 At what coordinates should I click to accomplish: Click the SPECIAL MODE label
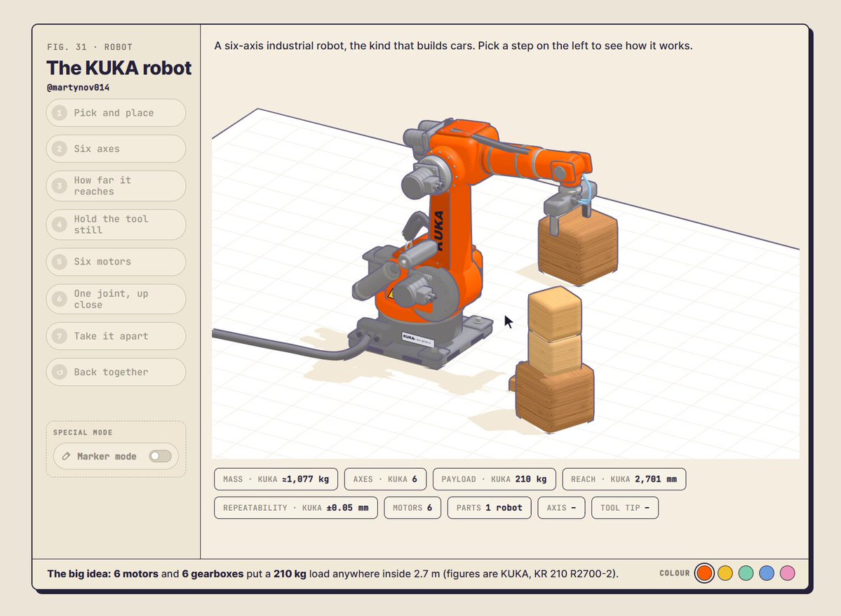[x=83, y=432]
